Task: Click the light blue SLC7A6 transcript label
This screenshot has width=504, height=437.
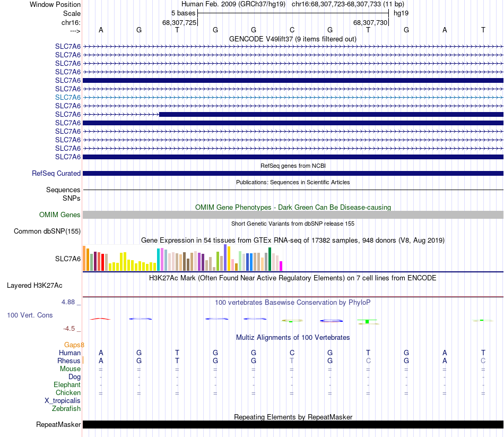Action: (68, 97)
